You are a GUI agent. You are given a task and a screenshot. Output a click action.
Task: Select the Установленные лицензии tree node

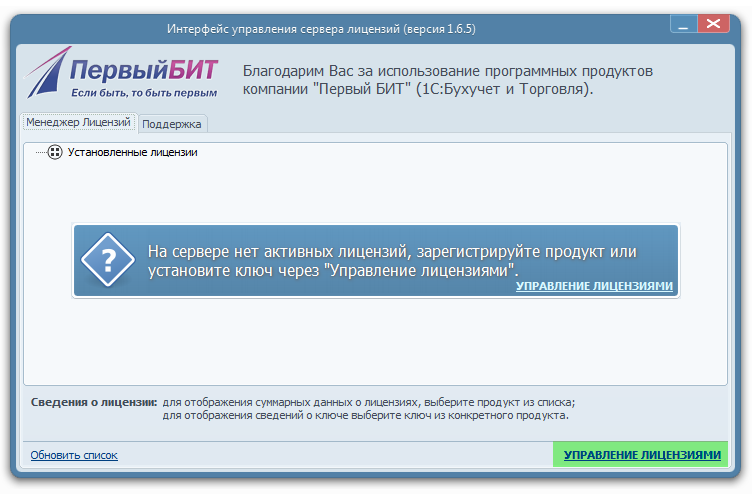click(132, 153)
